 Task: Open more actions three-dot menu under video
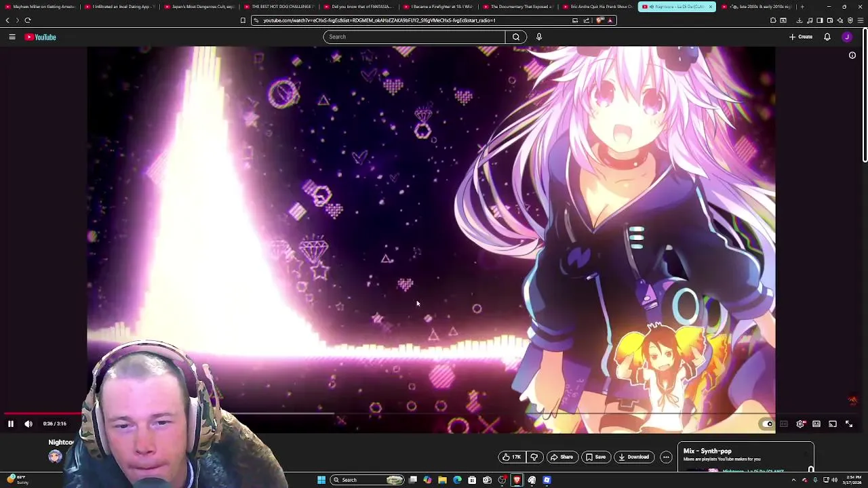666,457
